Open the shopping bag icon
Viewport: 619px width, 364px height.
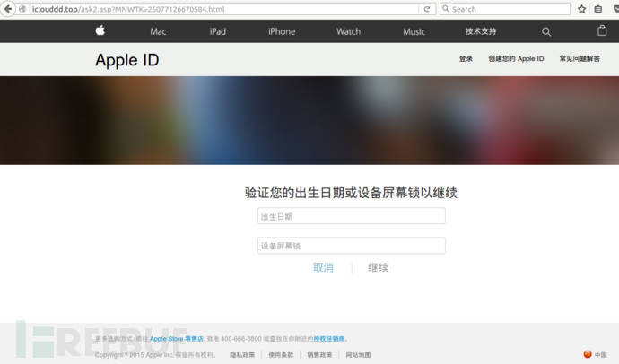(x=602, y=30)
